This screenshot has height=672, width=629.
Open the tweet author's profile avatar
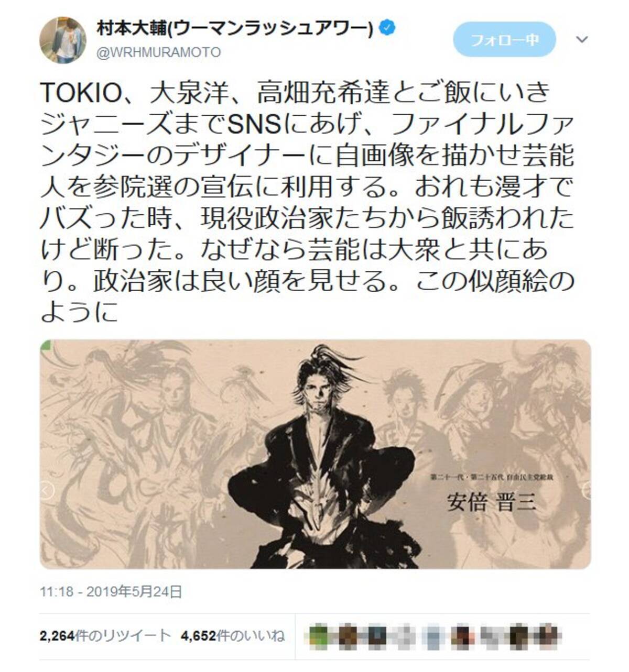[63, 39]
